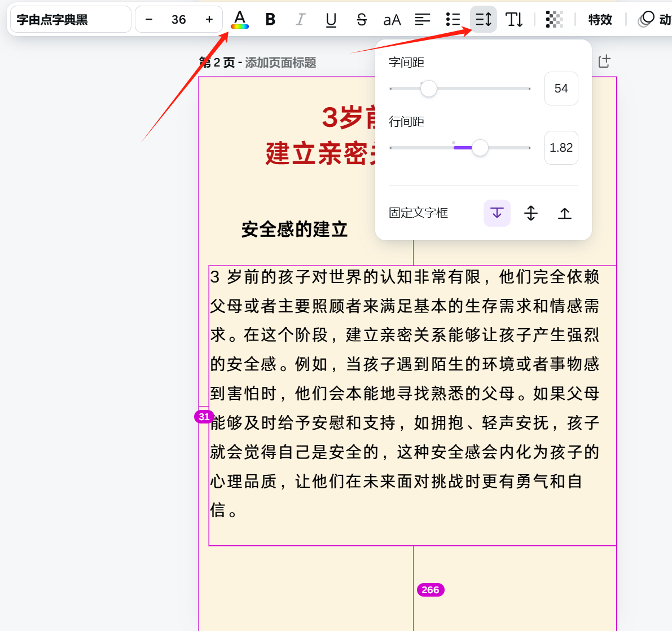This screenshot has width=672, height=631.
Task: Open the line spacing panel
Action: click(x=483, y=19)
